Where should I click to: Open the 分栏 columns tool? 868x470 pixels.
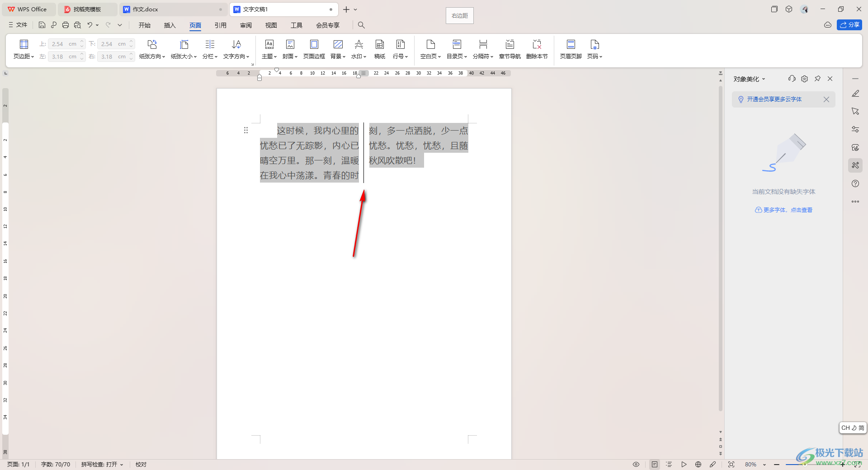click(x=210, y=49)
